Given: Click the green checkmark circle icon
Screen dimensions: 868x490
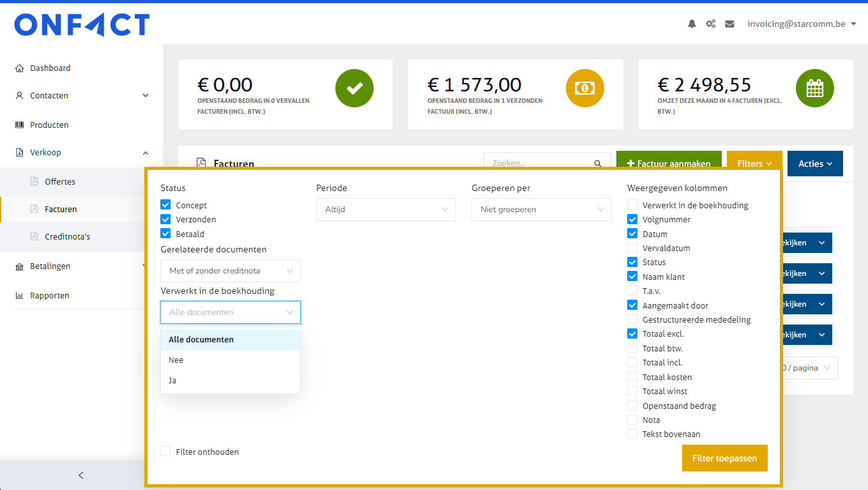Looking at the screenshot, I should pos(354,88).
